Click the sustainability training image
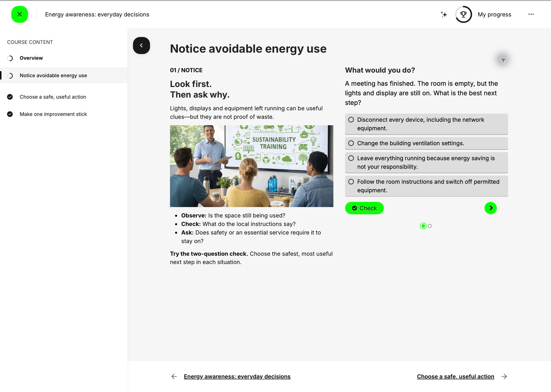This screenshot has height=392, width=551. coord(251,166)
